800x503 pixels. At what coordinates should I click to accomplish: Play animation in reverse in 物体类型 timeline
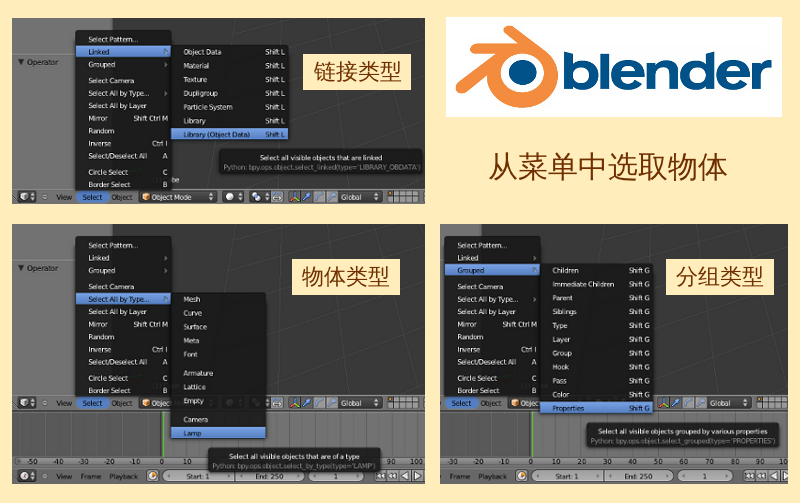click(405, 476)
